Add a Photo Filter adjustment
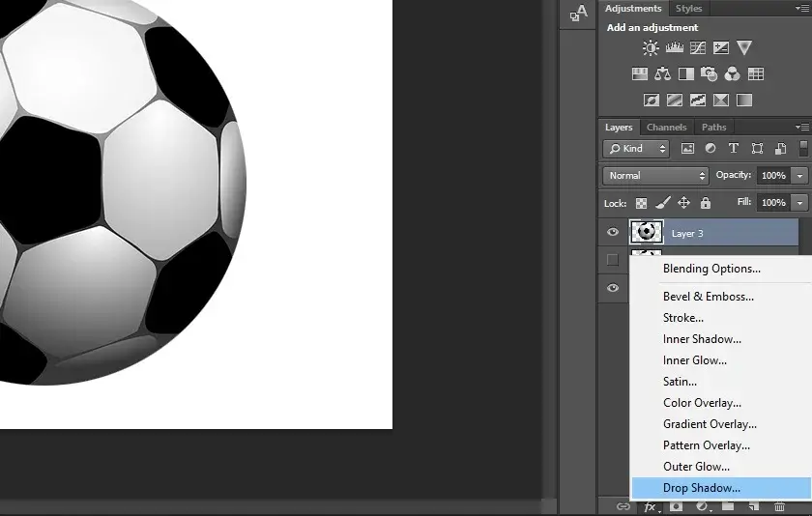Viewport: 812px width, 516px height. coord(709,74)
